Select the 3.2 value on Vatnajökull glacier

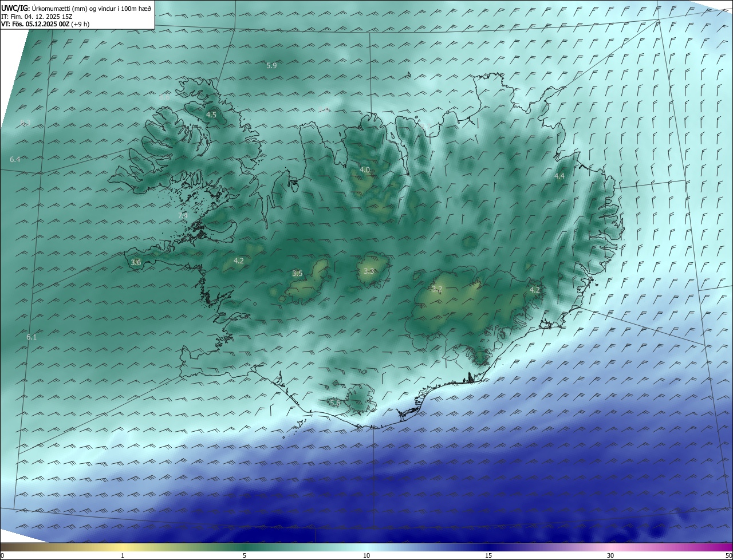(437, 289)
